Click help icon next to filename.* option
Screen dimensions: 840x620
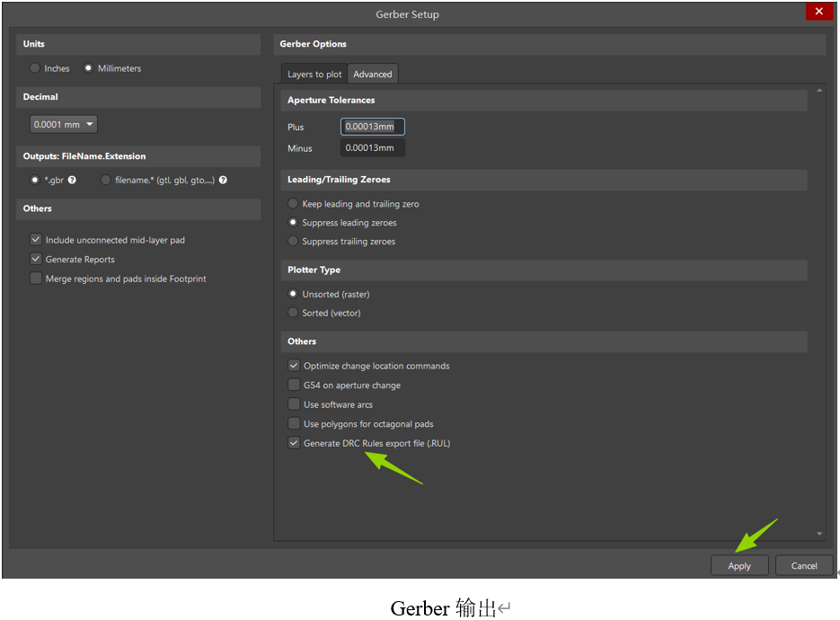click(x=223, y=180)
